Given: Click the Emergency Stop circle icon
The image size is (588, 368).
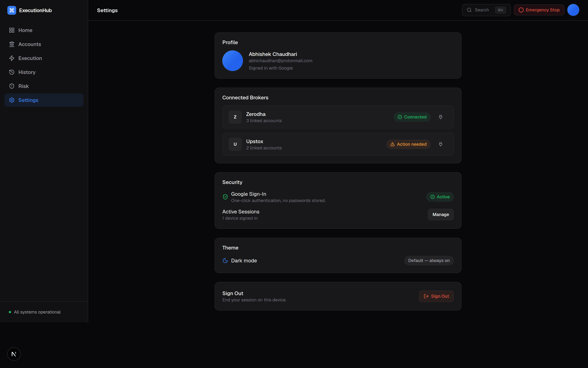Looking at the screenshot, I should pyautogui.click(x=521, y=10).
